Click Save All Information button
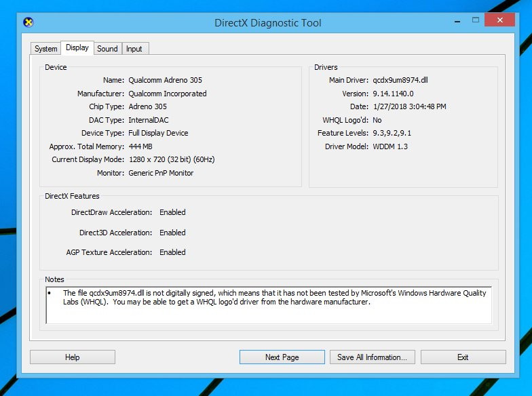This screenshot has width=532, height=396. click(x=372, y=357)
